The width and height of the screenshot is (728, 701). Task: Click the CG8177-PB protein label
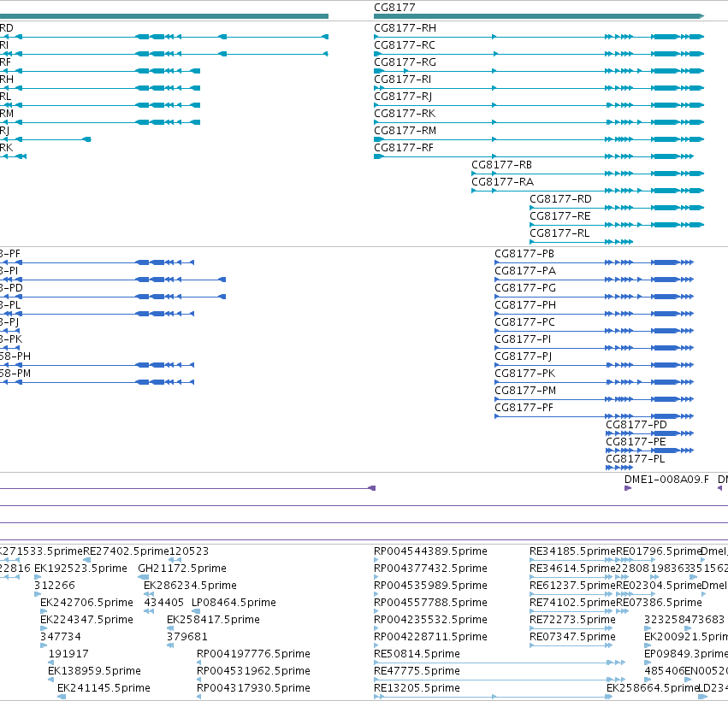pos(524,254)
